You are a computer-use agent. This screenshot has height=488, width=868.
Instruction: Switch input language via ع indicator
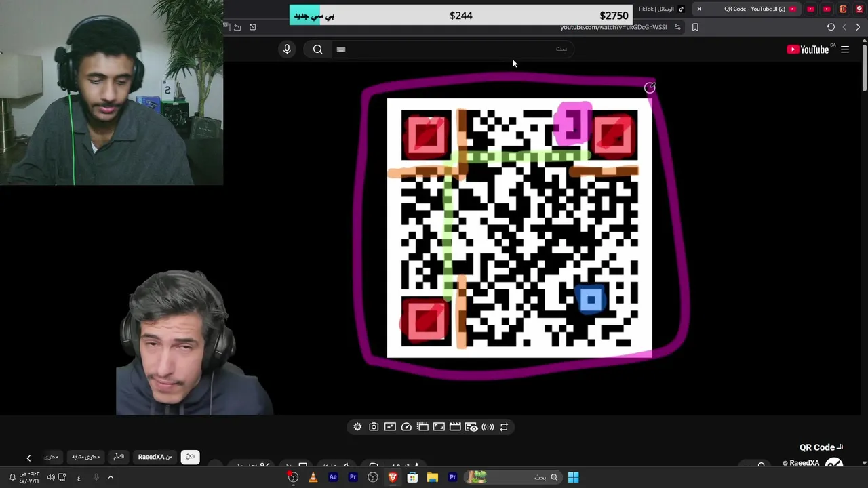point(79,478)
